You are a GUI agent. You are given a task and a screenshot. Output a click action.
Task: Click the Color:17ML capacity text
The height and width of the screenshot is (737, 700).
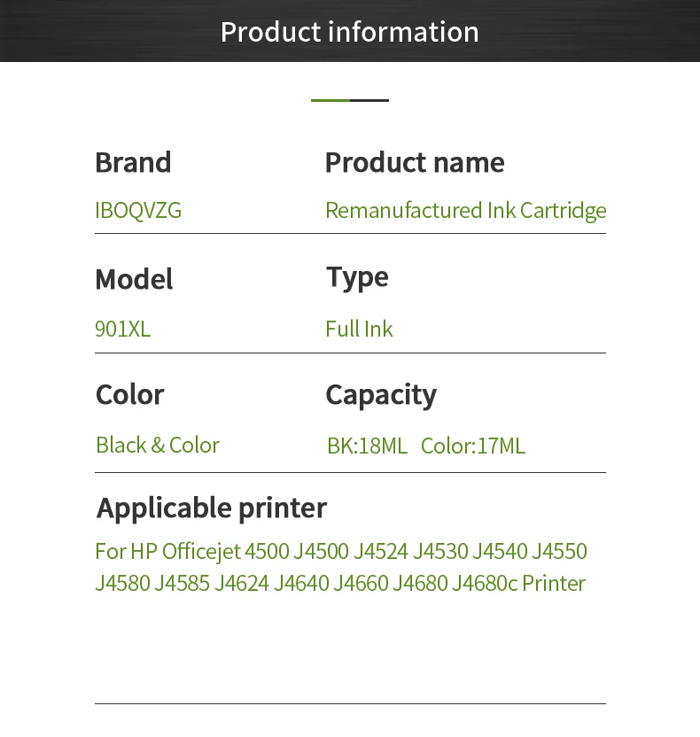coord(473,446)
